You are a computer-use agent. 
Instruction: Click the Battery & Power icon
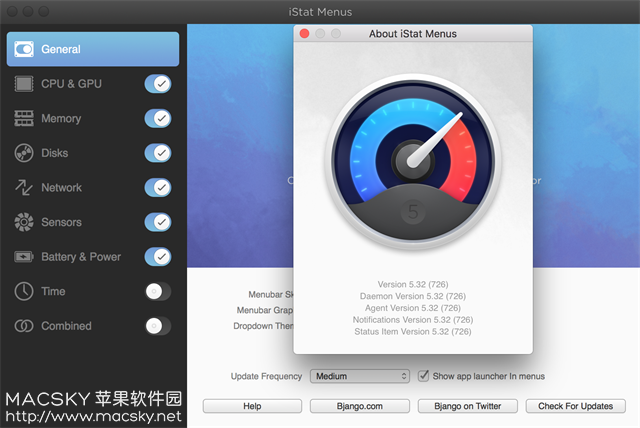[24, 257]
